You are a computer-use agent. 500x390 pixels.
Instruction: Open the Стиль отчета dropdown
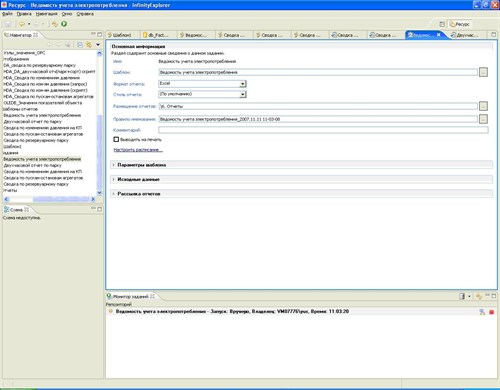(x=243, y=94)
